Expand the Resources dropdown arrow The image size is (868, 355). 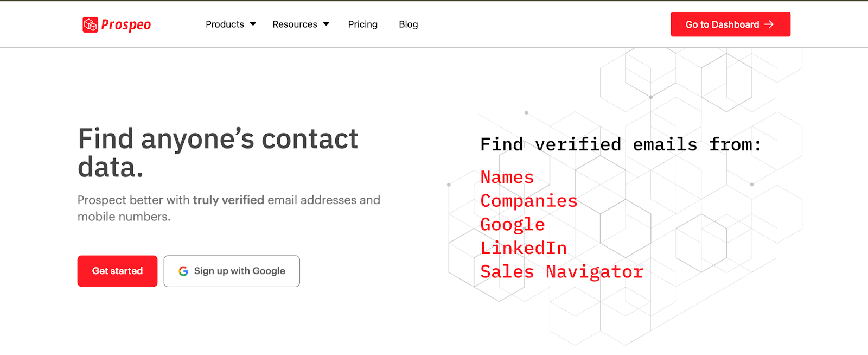(x=326, y=24)
